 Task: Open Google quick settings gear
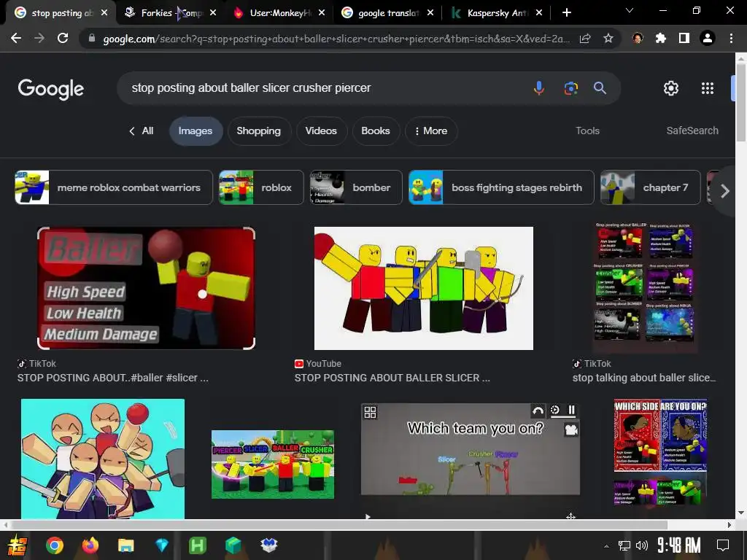click(671, 88)
